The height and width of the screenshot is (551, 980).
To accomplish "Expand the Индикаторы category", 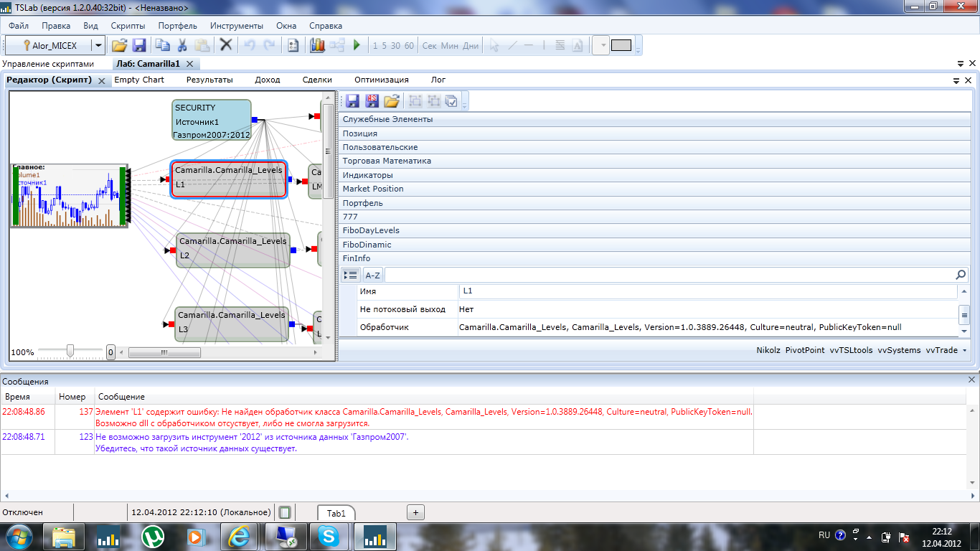I will pos(367,175).
